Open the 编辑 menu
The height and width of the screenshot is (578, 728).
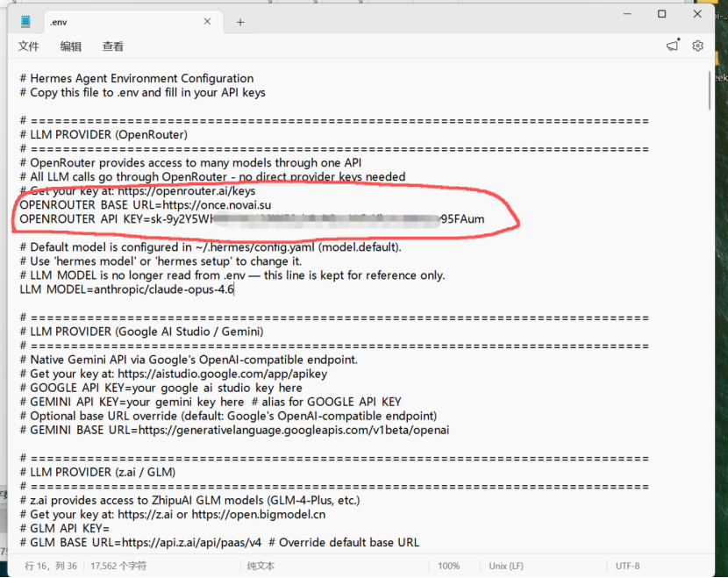click(x=71, y=46)
